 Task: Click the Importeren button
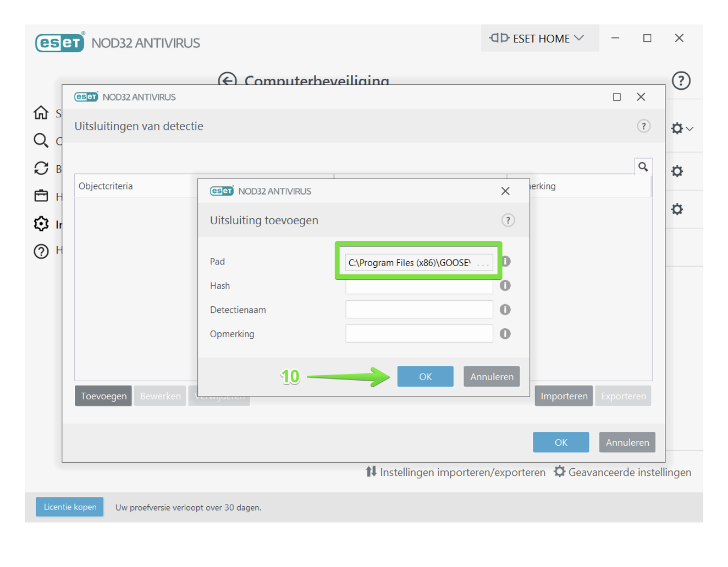pos(564,396)
